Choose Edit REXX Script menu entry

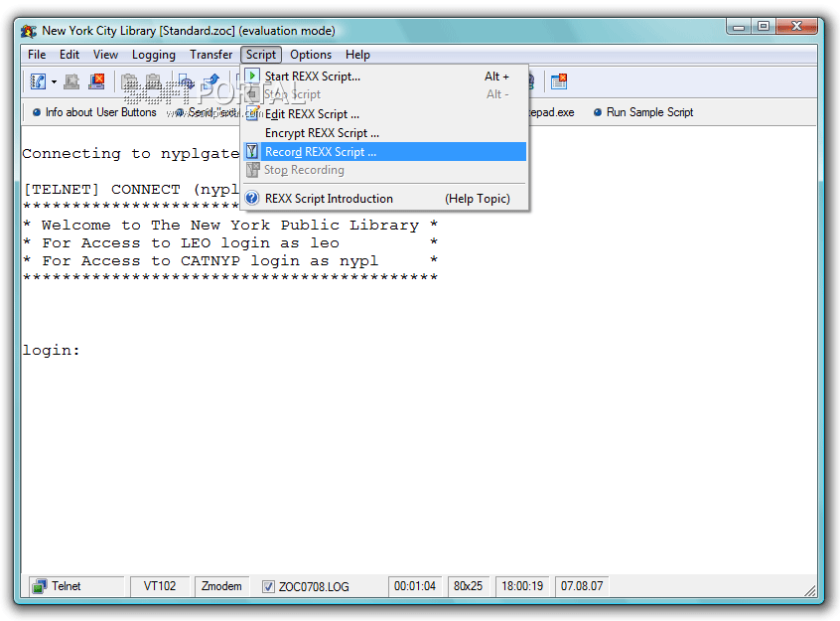coord(384,113)
